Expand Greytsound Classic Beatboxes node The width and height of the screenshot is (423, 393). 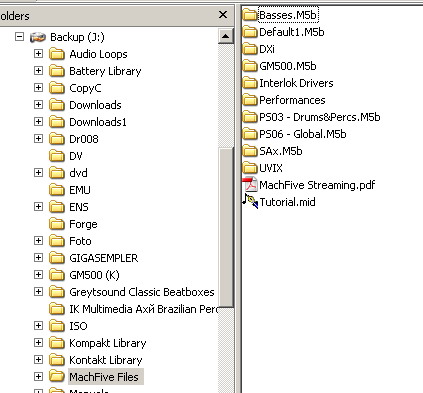pos(39,292)
